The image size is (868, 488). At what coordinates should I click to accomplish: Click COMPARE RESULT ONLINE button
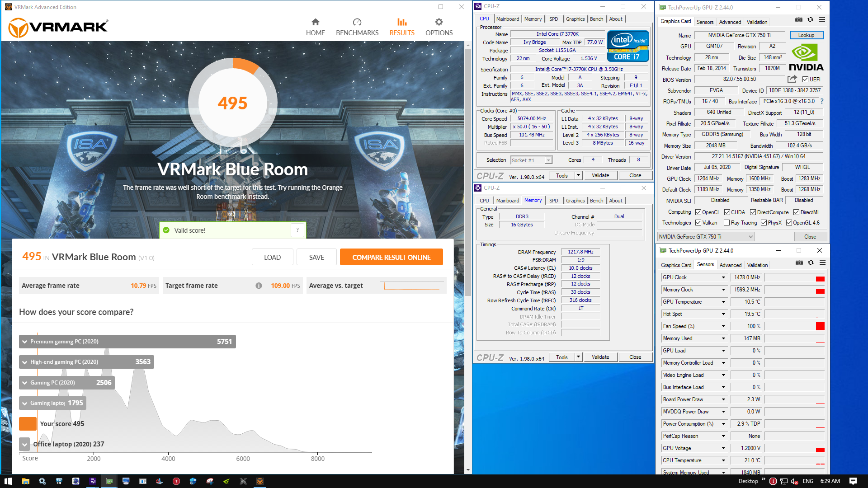point(392,257)
